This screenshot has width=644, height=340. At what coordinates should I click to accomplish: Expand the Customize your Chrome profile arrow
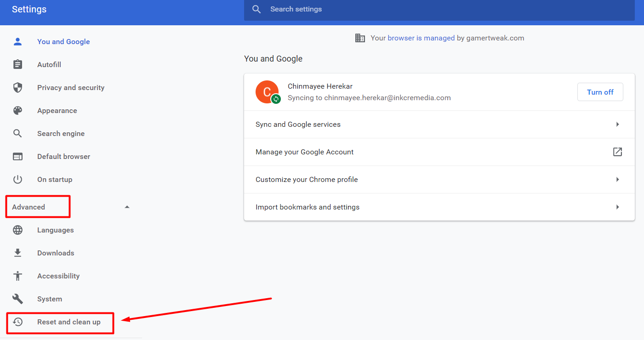pos(618,180)
